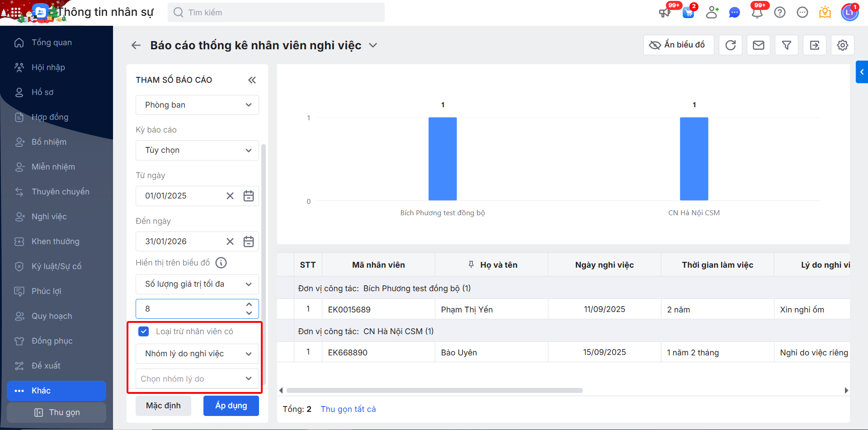Expand the Chọn nhóm lý do dropdown
The width and height of the screenshot is (868, 430).
pos(197,379)
